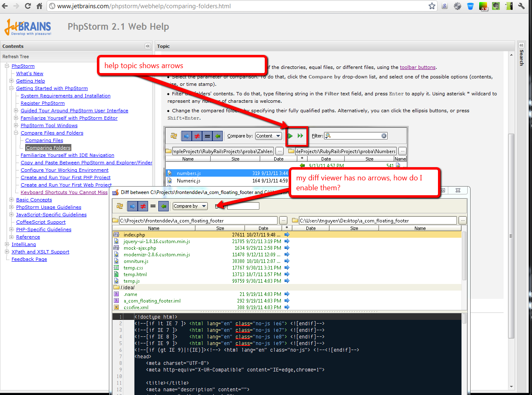The height and width of the screenshot is (395, 532).
Task: Bookmark this page with the star icon
Action: (x=432, y=6)
